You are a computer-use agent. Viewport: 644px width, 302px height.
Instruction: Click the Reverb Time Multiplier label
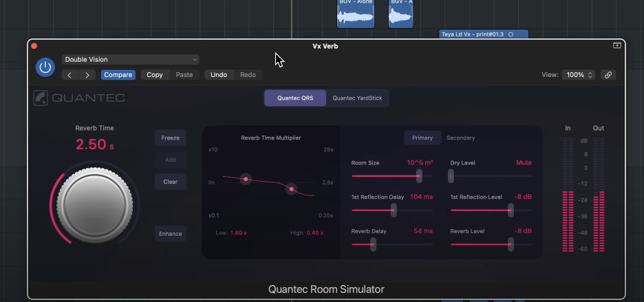coord(270,138)
